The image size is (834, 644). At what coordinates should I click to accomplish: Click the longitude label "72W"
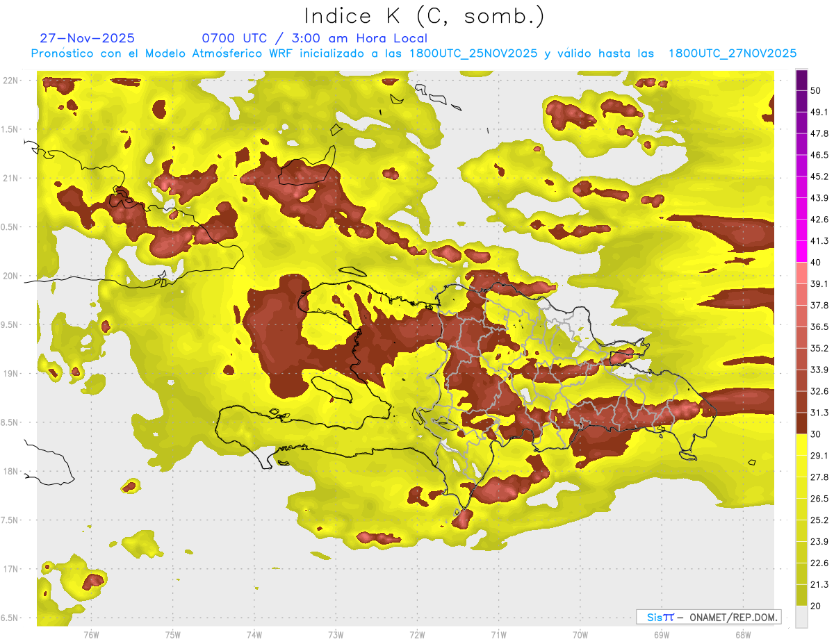(x=417, y=634)
